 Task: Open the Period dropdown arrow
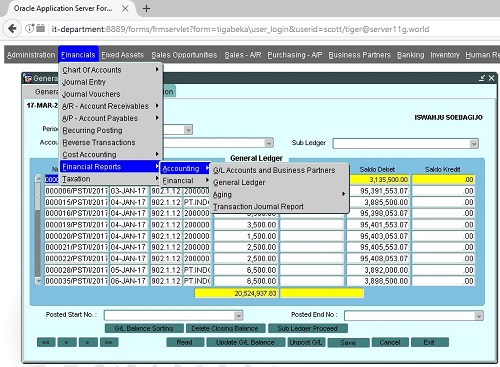[188, 130]
